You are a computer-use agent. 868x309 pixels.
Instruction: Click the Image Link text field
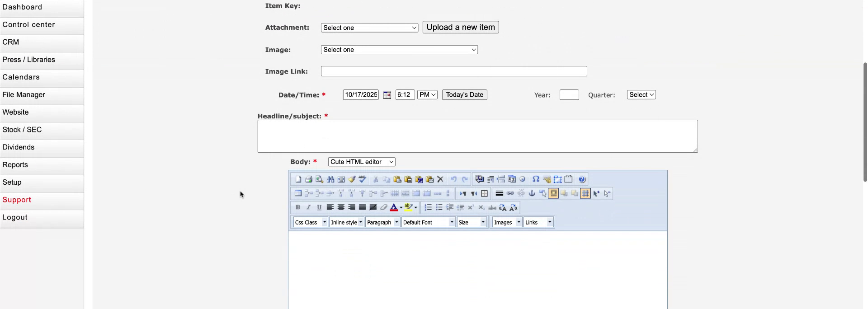pos(454,71)
